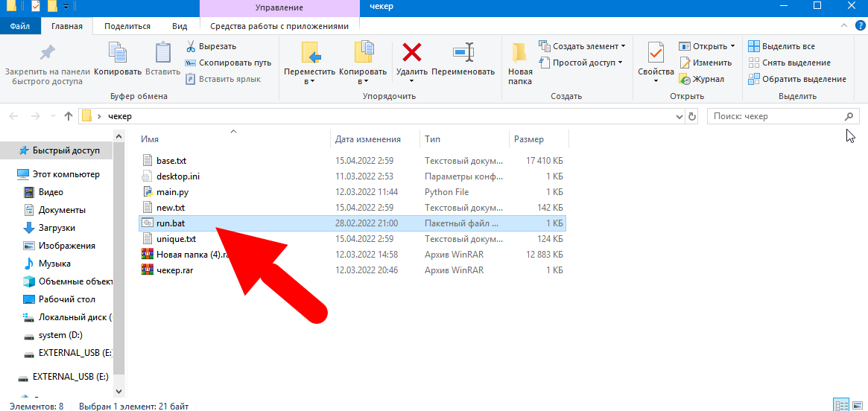The image size is (868, 411).
Task: Switch to large thumbnails view in status bar
Action: (856, 405)
